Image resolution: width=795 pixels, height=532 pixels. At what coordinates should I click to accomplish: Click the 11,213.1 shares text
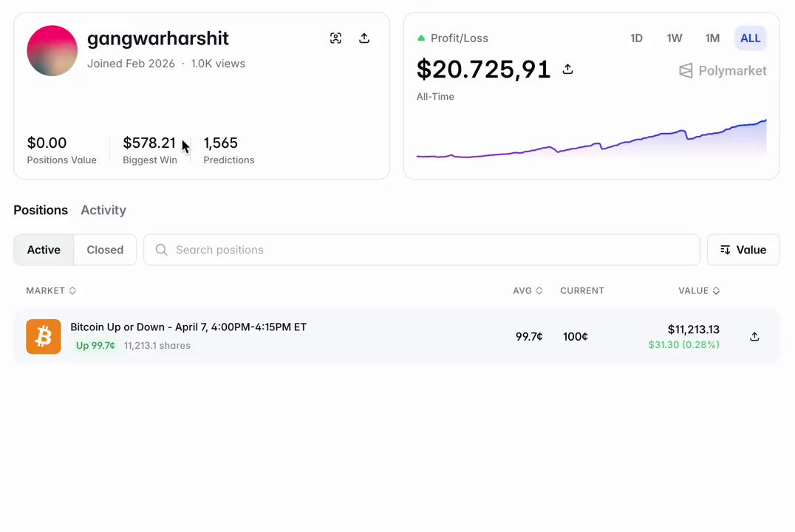point(157,345)
